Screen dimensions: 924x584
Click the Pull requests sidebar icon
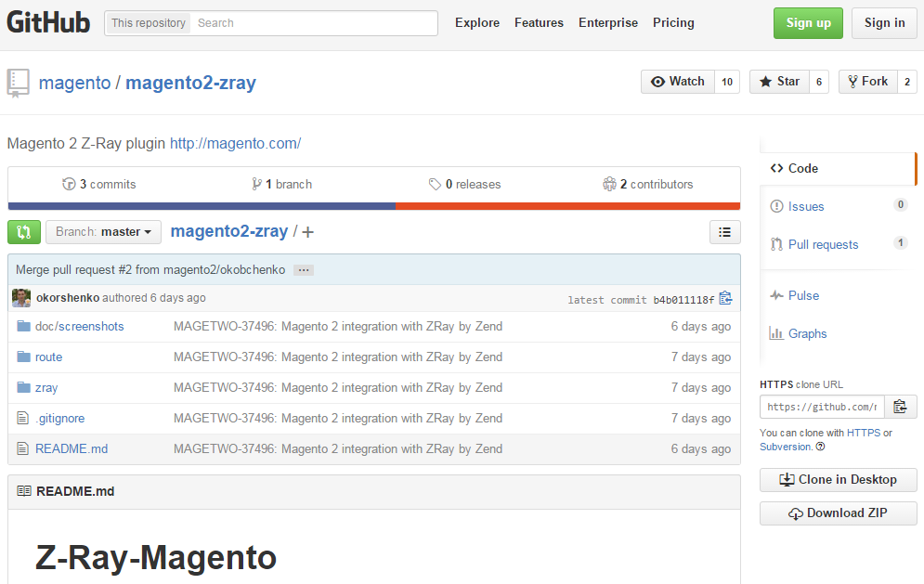pos(776,244)
